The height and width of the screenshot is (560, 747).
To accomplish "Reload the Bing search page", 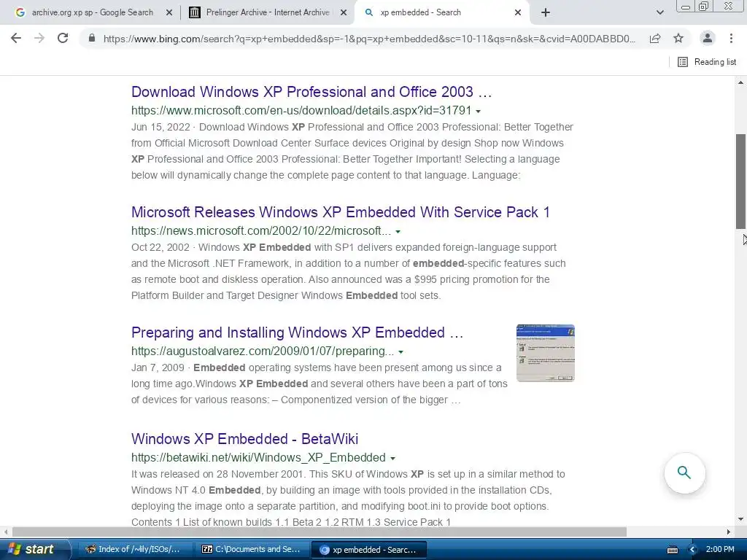I will pos(63,38).
